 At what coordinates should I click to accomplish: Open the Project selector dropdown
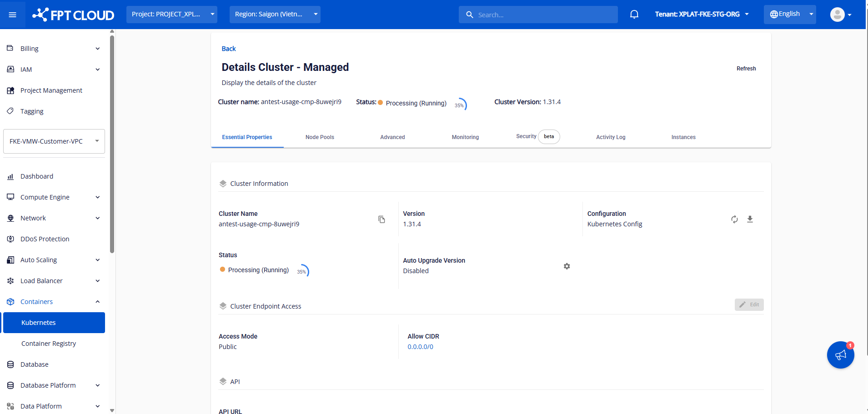point(171,15)
